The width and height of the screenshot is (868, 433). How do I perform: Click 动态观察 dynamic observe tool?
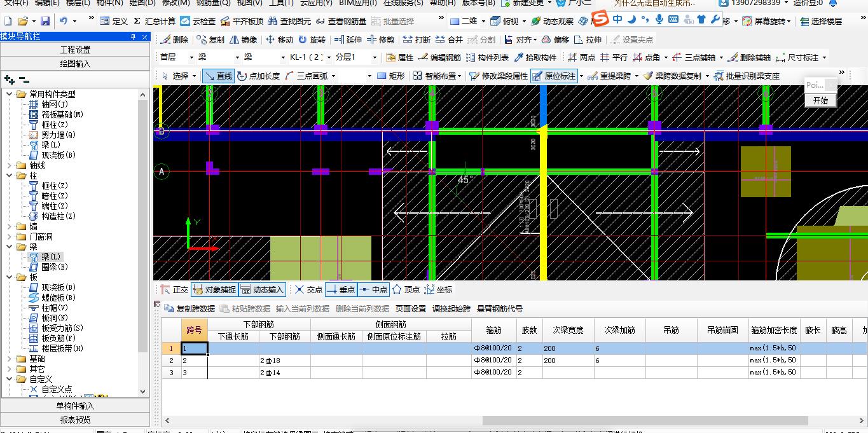coord(552,21)
